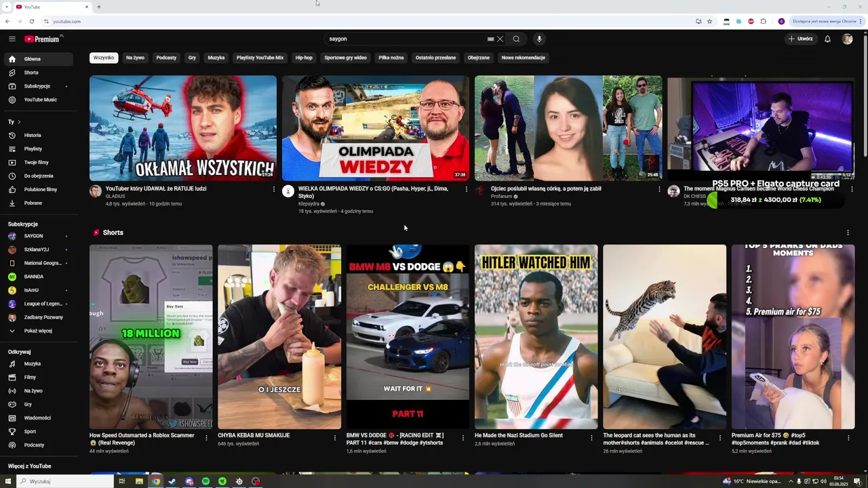This screenshot has height=488, width=868.
Task: Click the Windows taskbar search box
Action: (64, 481)
